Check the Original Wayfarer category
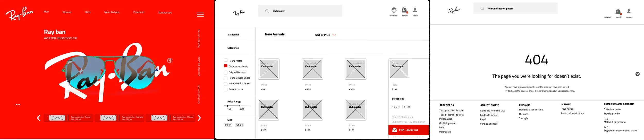 226,72
